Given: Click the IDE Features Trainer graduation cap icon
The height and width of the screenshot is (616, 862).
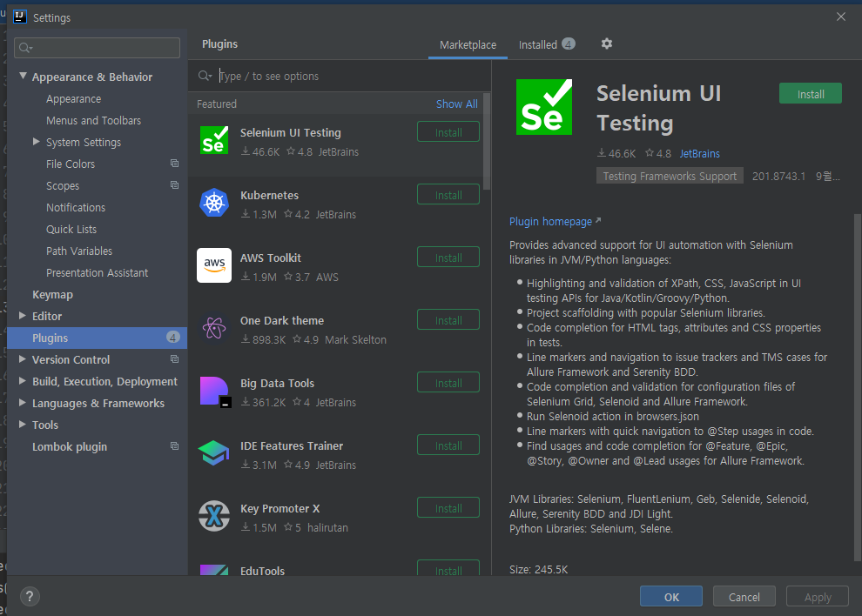Looking at the screenshot, I should pos(214,453).
